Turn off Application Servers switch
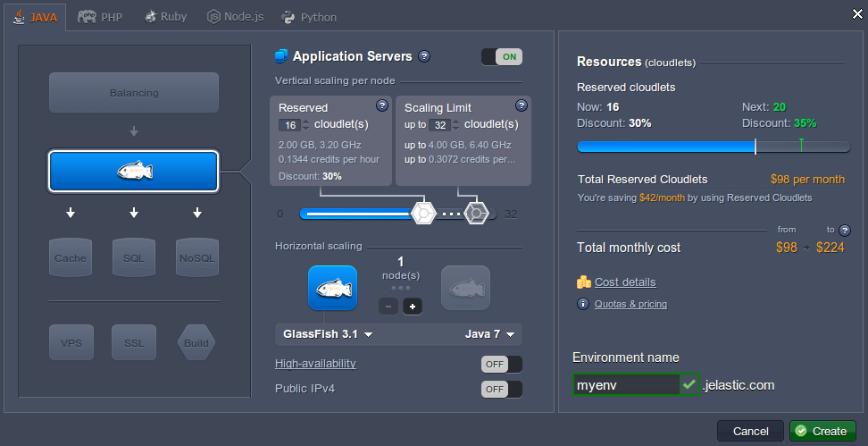 tap(502, 56)
